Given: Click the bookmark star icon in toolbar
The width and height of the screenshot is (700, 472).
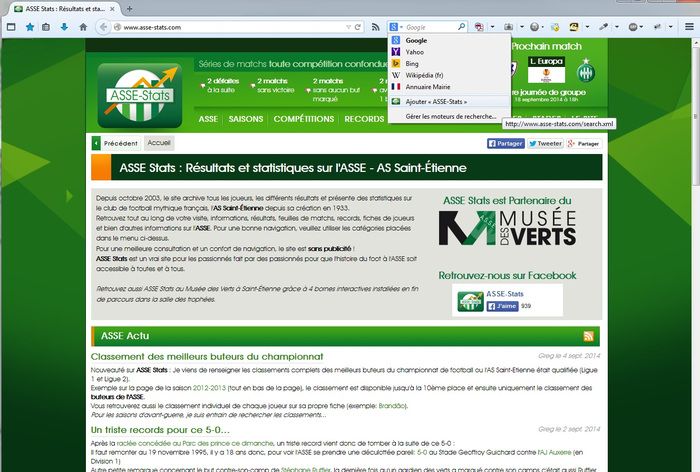Looking at the screenshot, I should pos(29,27).
